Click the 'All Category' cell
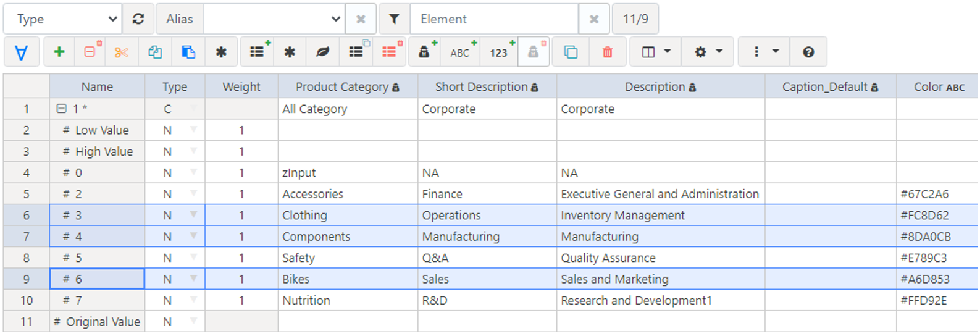This screenshot has height=336, width=980. [348, 109]
